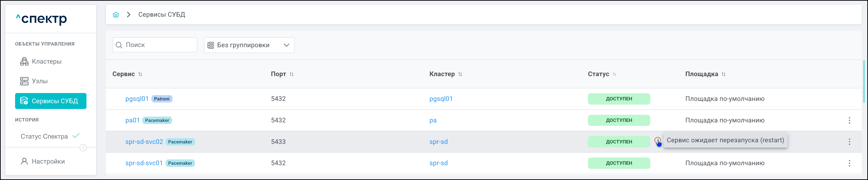
Task: Click the home icon in breadcrumb
Action: 116,15
